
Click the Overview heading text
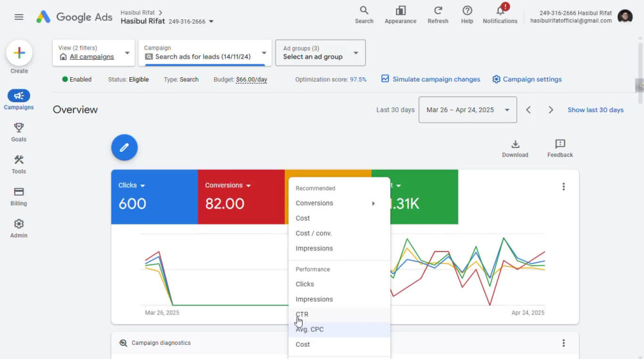click(x=75, y=109)
